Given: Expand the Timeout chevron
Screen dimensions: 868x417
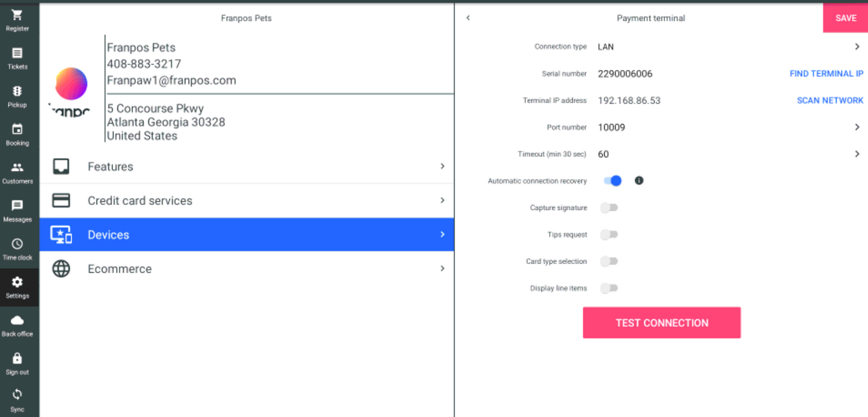Looking at the screenshot, I should point(857,154).
